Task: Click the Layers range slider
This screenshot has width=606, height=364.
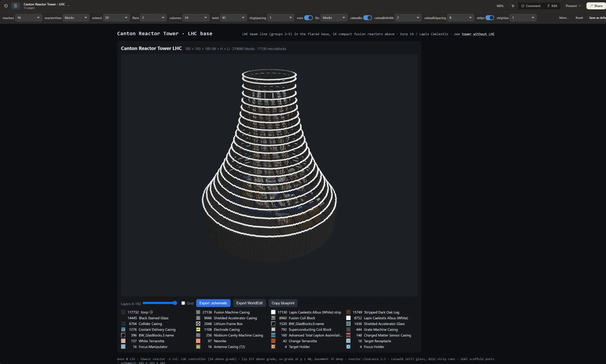Action: 160,303
